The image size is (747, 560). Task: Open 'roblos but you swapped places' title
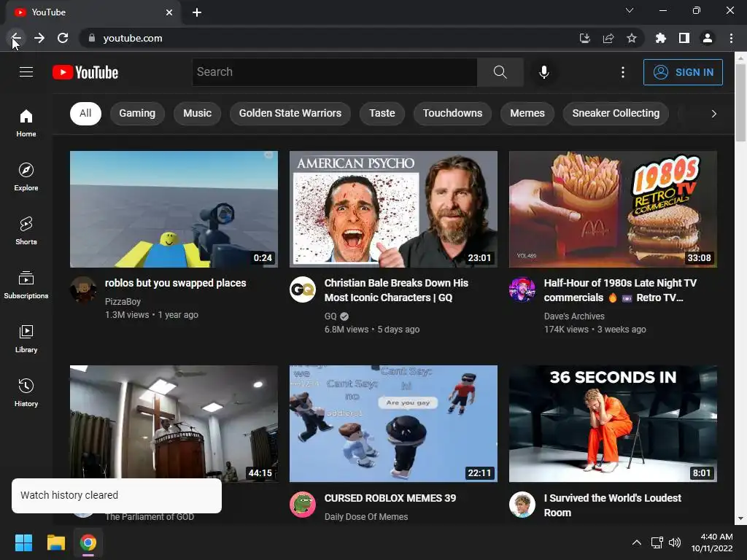[175, 283]
